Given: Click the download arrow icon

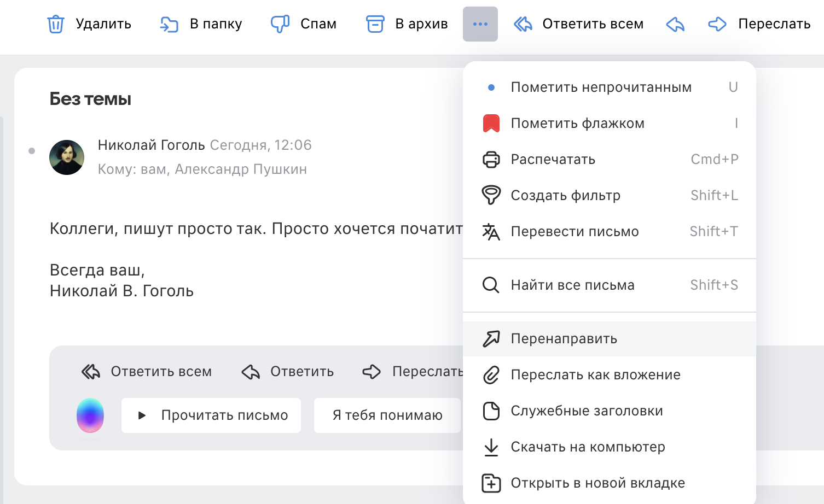Looking at the screenshot, I should pyautogui.click(x=491, y=447).
